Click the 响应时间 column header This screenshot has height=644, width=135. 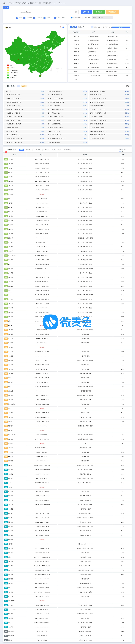point(122,155)
